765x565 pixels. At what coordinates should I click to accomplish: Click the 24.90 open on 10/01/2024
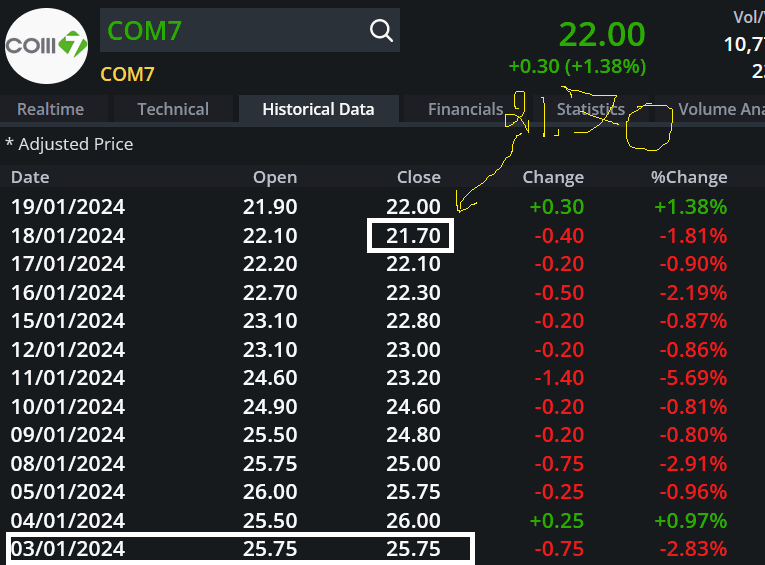(270, 407)
